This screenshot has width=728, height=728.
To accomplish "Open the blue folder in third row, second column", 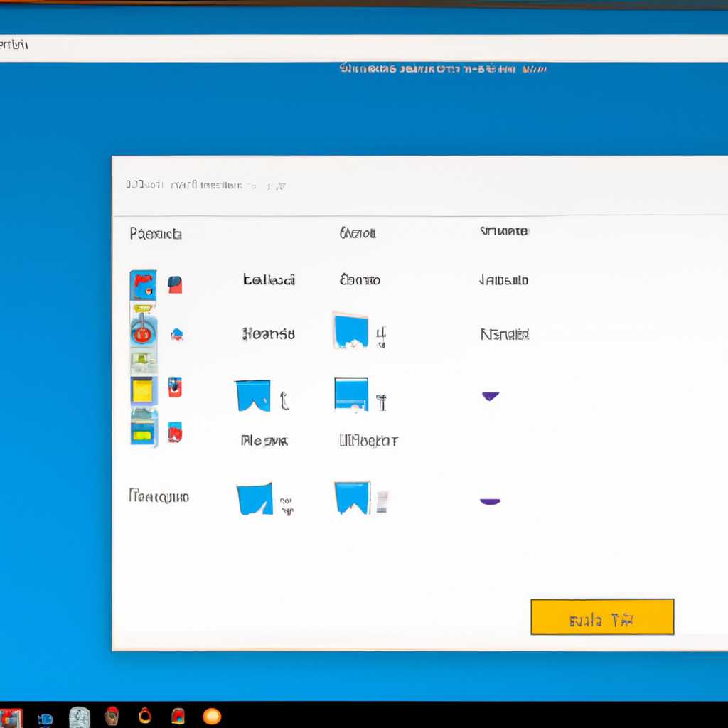I will click(x=253, y=396).
